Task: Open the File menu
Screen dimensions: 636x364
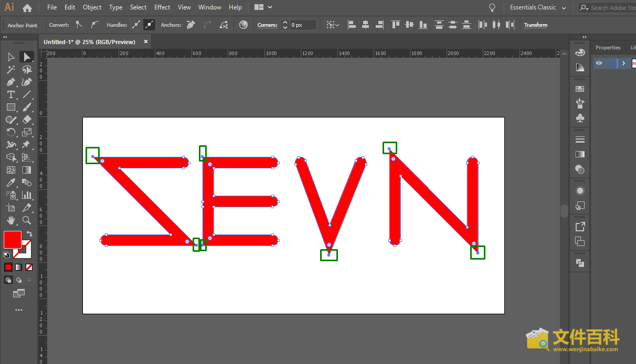Action: click(x=52, y=7)
